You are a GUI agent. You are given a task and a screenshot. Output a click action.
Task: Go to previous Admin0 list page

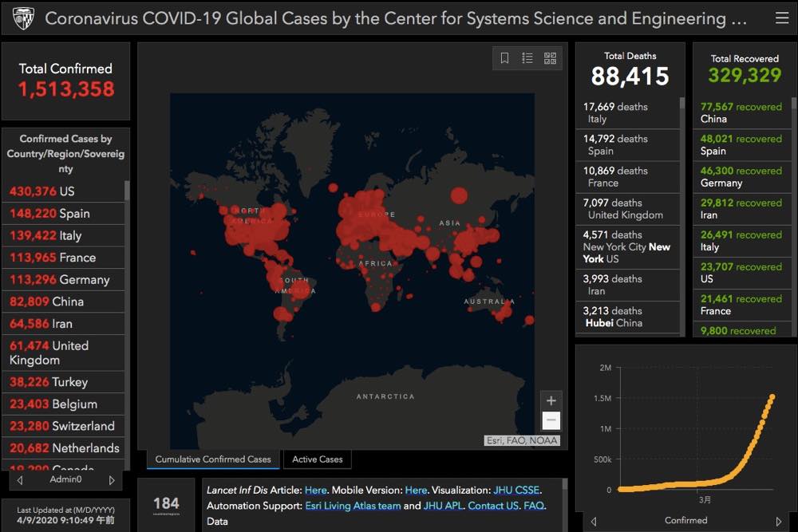coord(20,479)
